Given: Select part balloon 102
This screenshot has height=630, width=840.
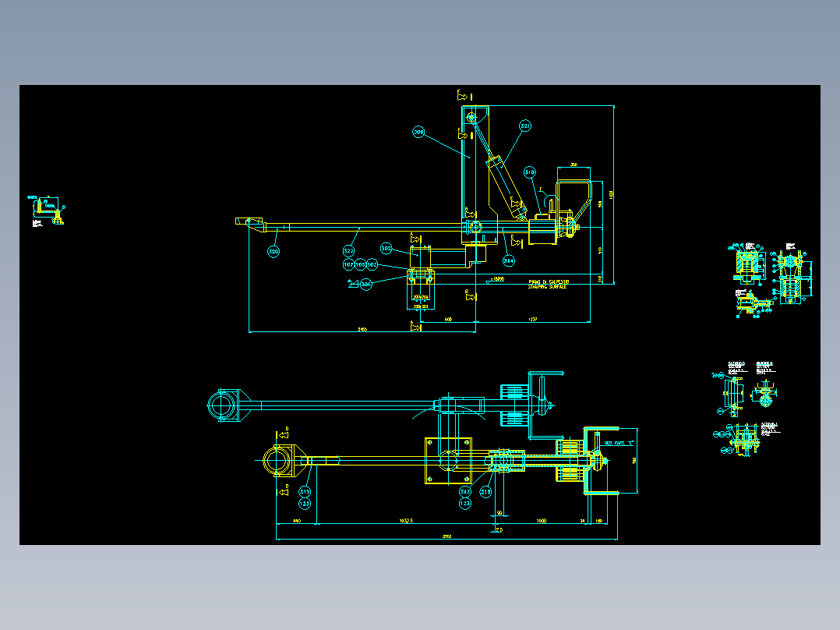Looking at the screenshot, I should 372,264.
